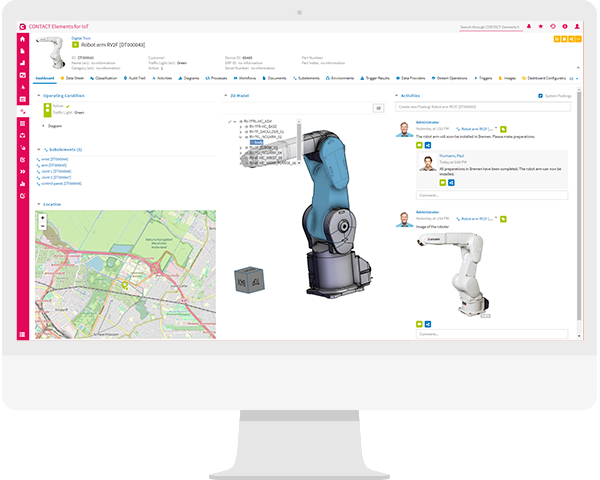600x480 pixels.
Task: Open Administrator link on first post
Action: point(427,122)
